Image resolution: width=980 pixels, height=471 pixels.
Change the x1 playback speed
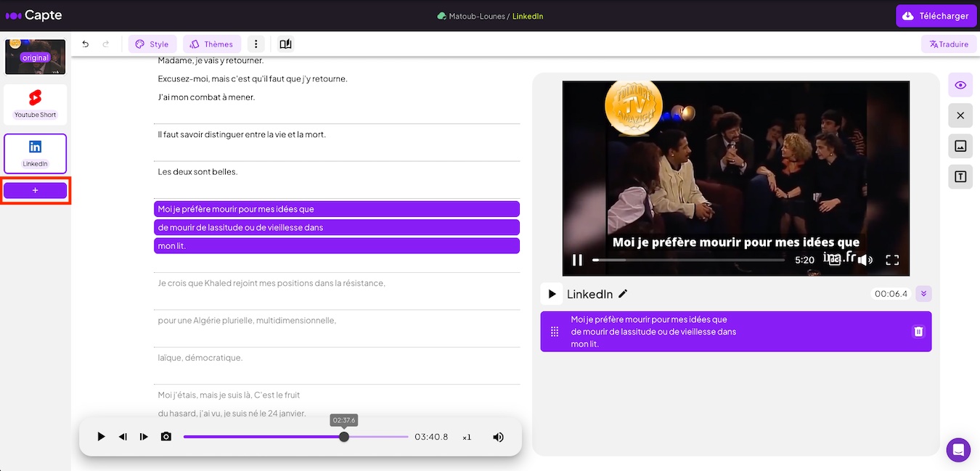pyautogui.click(x=467, y=438)
